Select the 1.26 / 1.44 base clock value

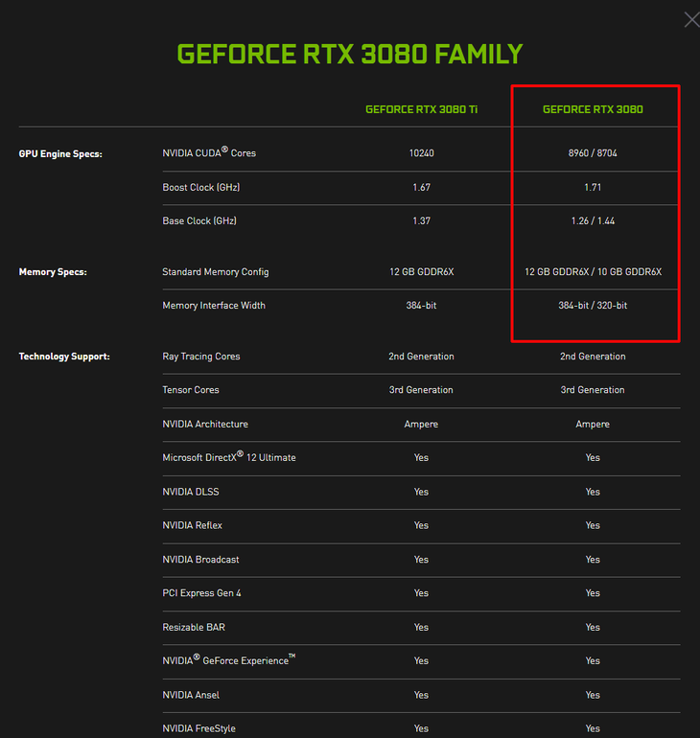593,221
